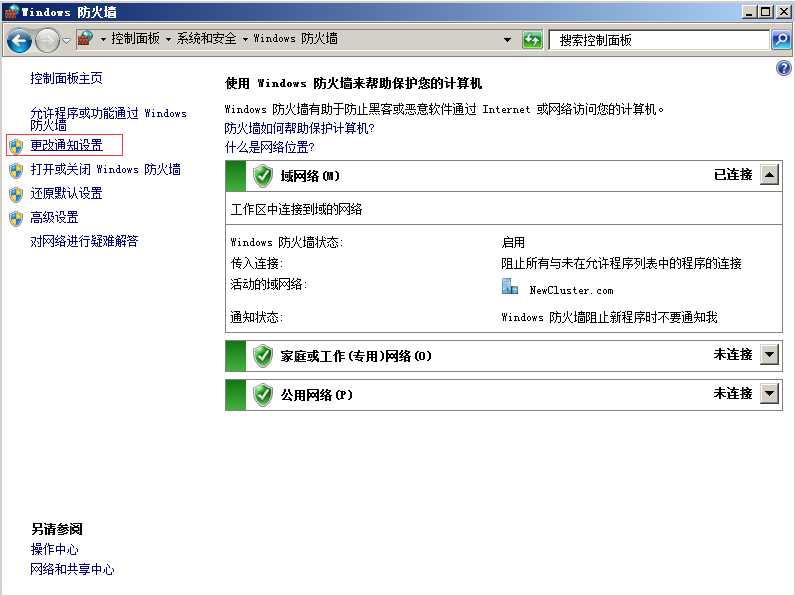795x596 pixels.
Task: Open the help question-mark icon
Action: 783,68
